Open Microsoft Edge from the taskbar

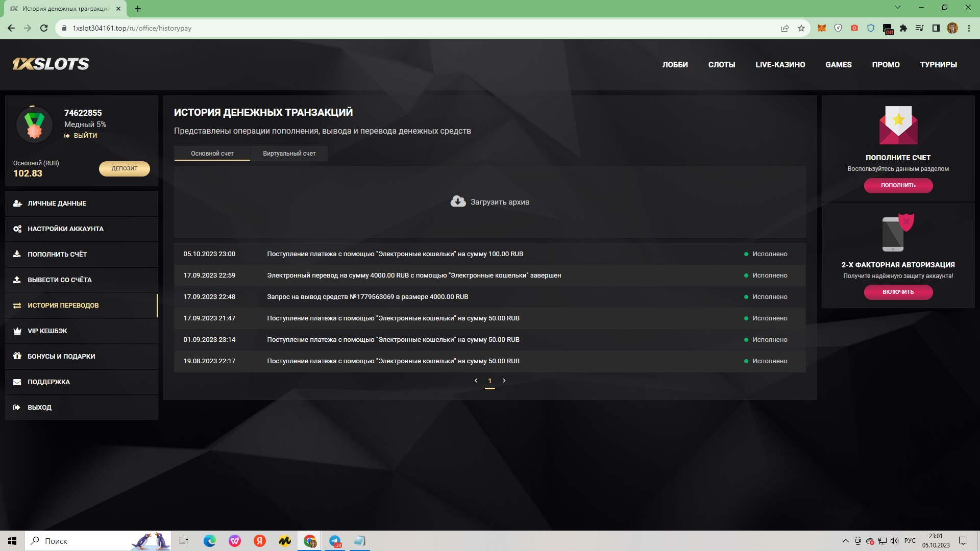point(210,541)
